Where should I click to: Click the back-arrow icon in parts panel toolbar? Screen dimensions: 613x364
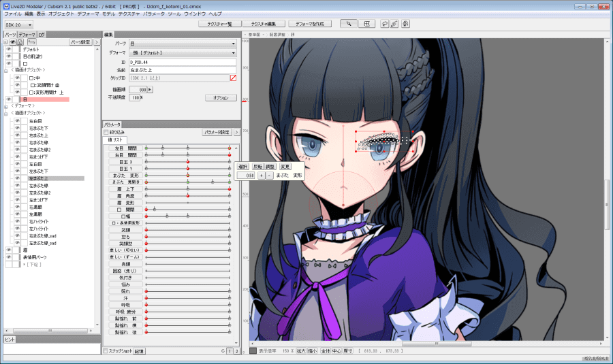tap(32, 42)
